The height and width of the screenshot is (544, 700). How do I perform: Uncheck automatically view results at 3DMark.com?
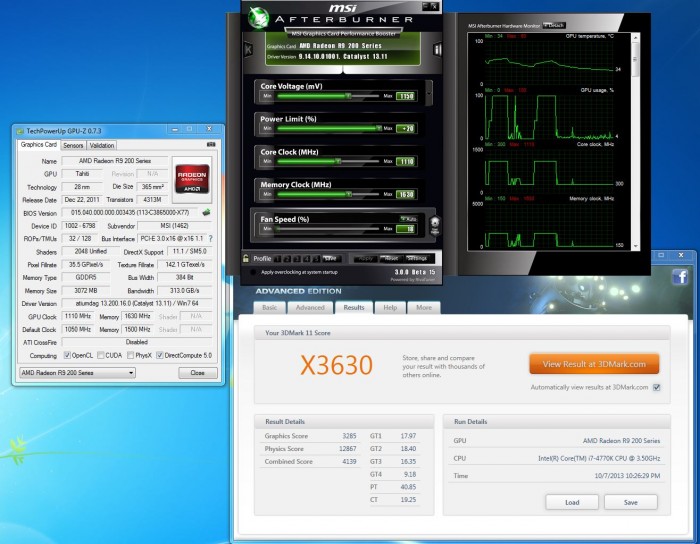[656, 387]
